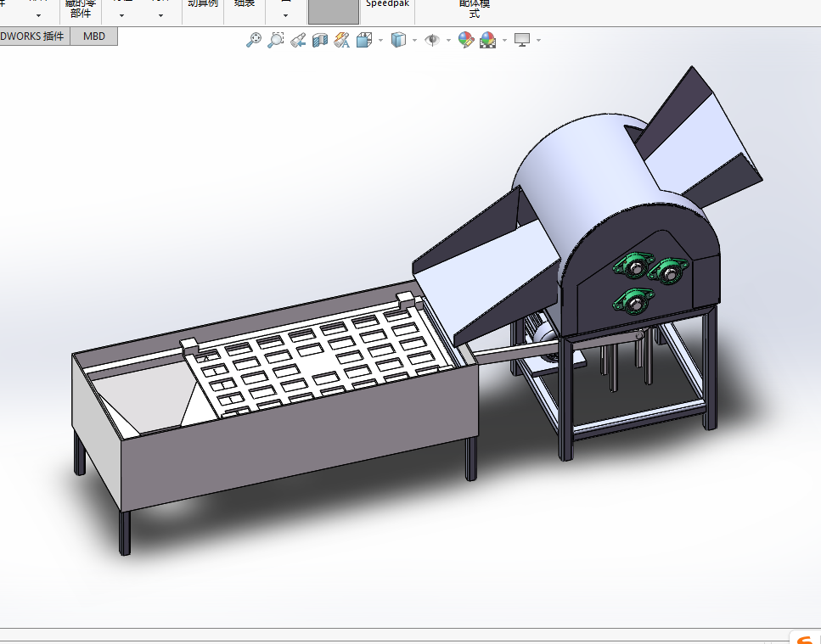Click the Zoom to Fit icon

pyautogui.click(x=253, y=40)
